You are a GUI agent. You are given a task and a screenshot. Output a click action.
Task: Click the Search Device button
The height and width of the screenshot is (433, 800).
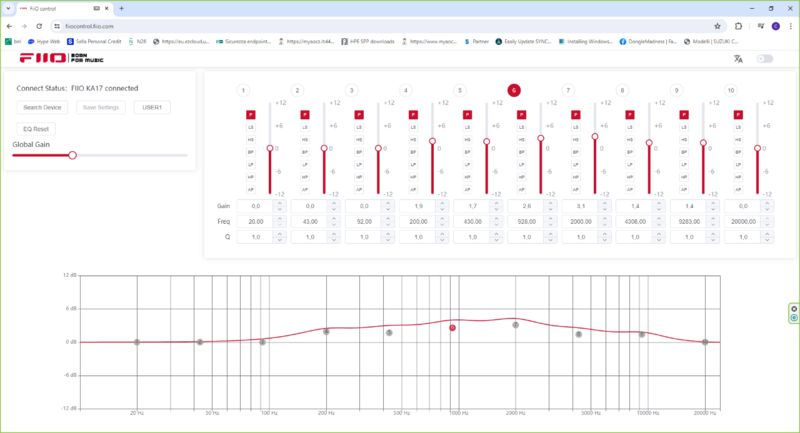pyautogui.click(x=43, y=107)
